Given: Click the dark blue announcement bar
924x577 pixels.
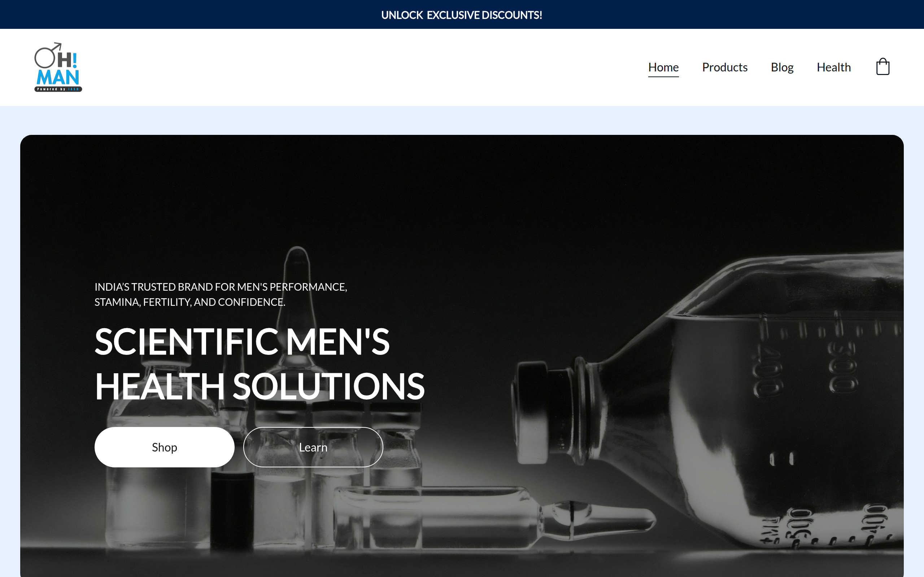Looking at the screenshot, I should click(462, 14).
